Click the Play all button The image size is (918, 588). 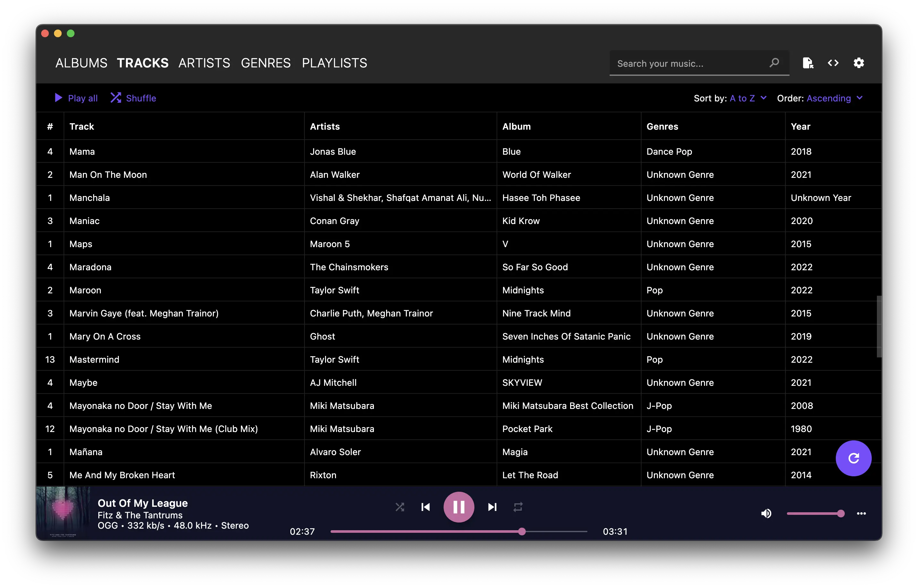point(76,98)
